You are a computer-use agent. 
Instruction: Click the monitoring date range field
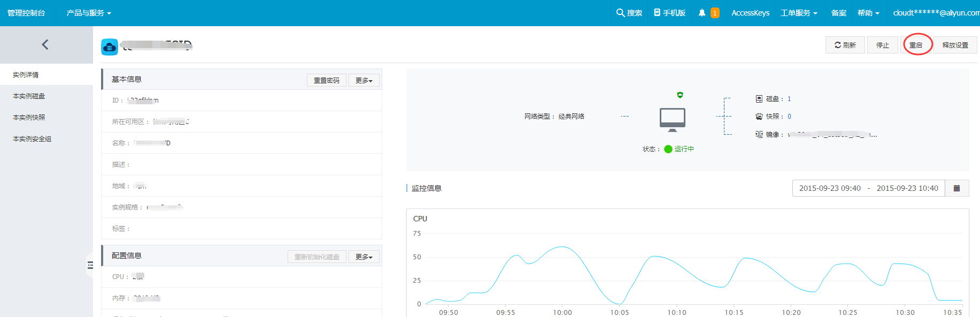[868, 188]
